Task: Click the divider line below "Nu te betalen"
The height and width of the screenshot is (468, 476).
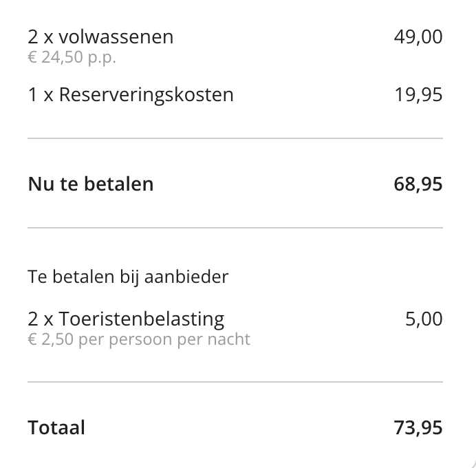Action: click(235, 228)
